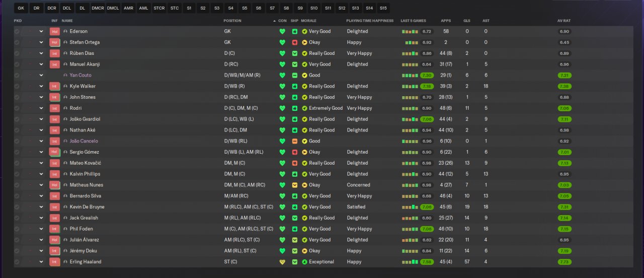Image resolution: width=644 pixels, height=278 pixels.
Task: Click Erling Haaland's Int info badge
Action: [x=55, y=262]
